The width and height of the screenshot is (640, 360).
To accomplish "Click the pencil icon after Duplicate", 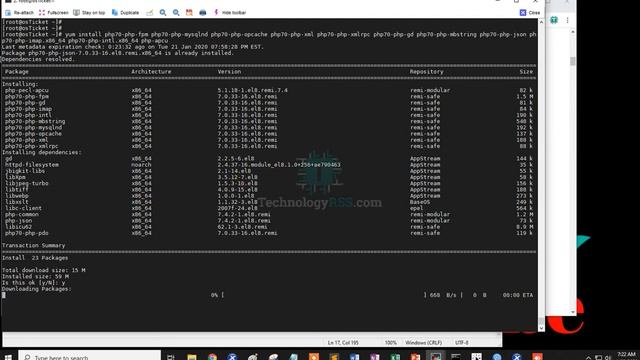I will coord(150,13).
